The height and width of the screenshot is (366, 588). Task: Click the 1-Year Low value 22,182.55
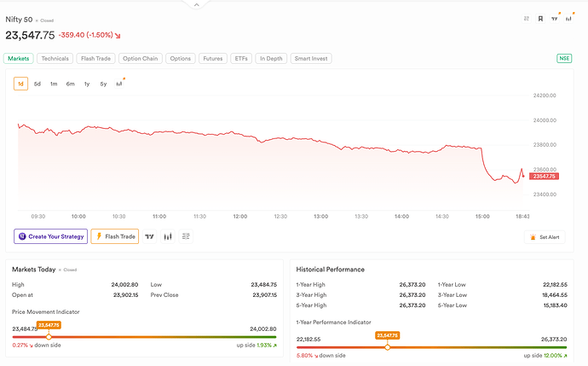pos(555,285)
